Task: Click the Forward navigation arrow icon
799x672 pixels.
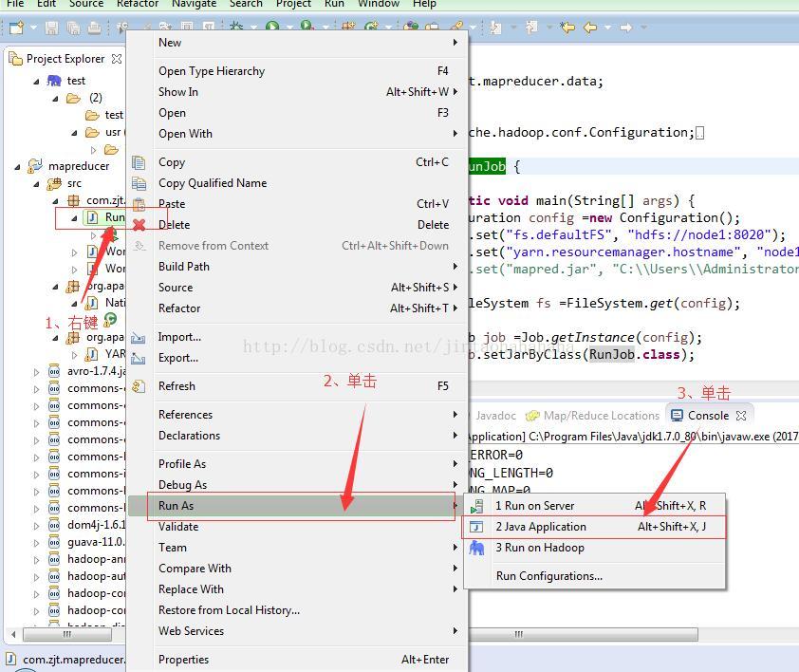Action: pyautogui.click(x=625, y=27)
